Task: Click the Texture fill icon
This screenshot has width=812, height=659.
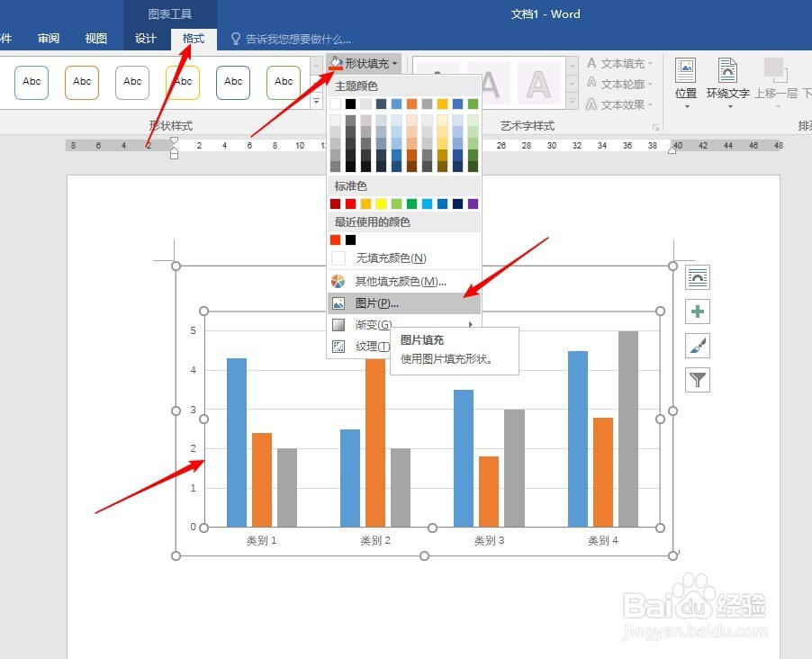Action: (338, 346)
